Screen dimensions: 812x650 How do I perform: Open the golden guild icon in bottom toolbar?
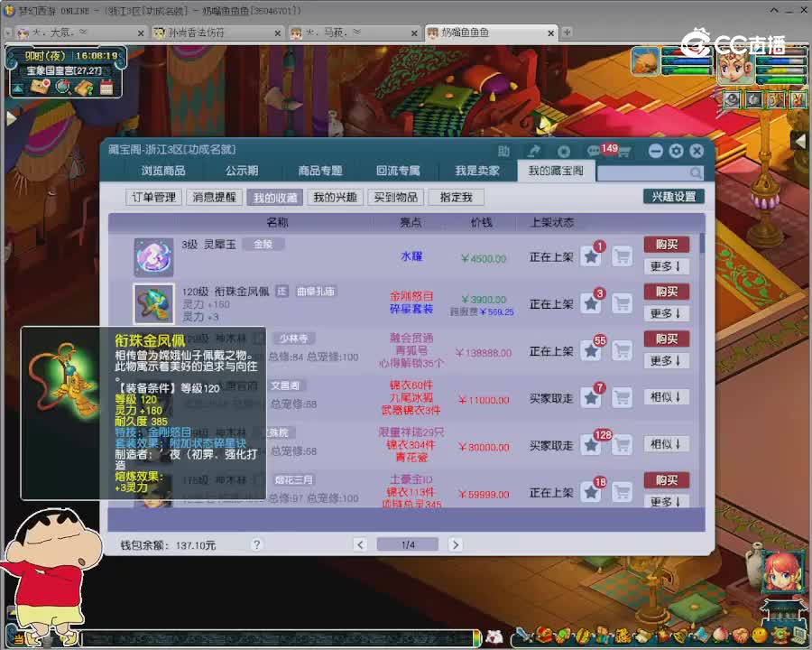tap(623, 635)
